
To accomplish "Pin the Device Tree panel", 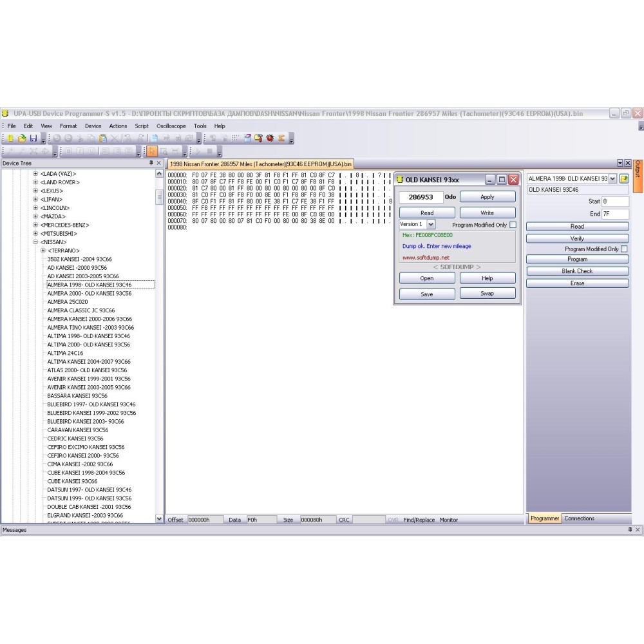I will [151, 163].
